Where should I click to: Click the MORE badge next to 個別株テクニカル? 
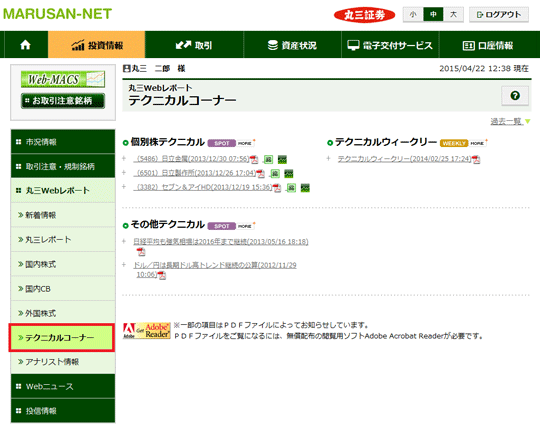click(x=246, y=143)
